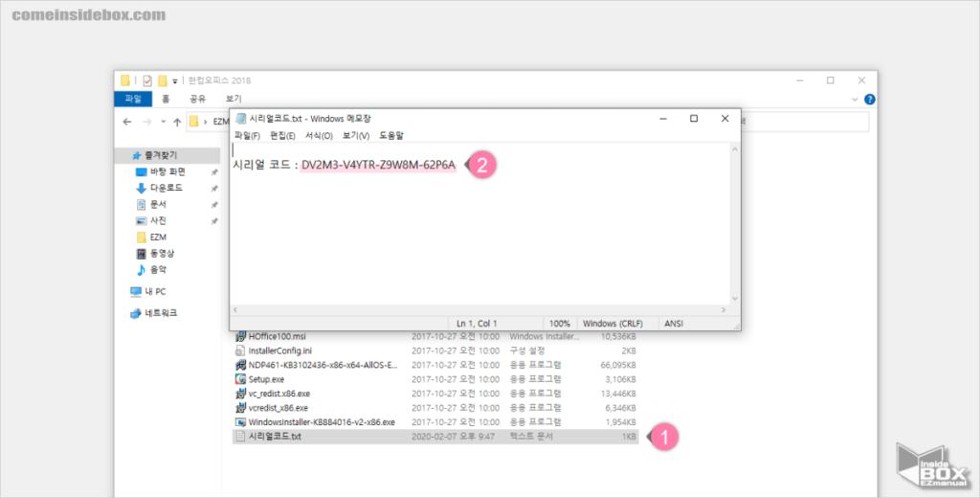
Task: Click the blue help question mark icon
Action: tap(869, 99)
